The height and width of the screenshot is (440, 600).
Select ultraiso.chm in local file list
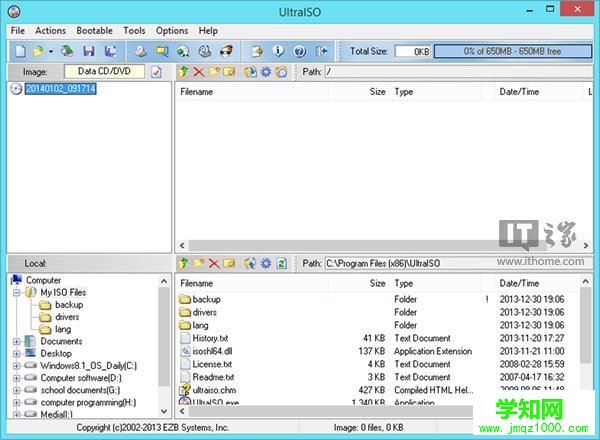(214, 390)
